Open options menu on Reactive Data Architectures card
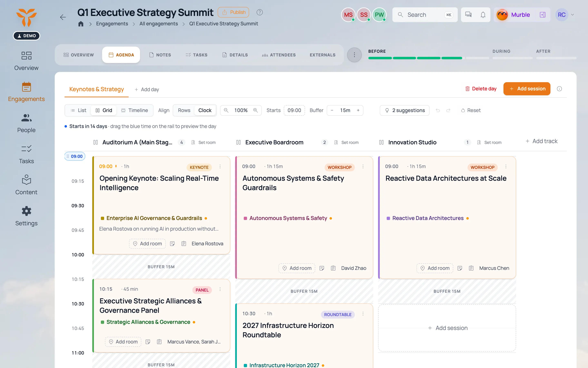Screen dimensions: 588x368 [x=506, y=166]
